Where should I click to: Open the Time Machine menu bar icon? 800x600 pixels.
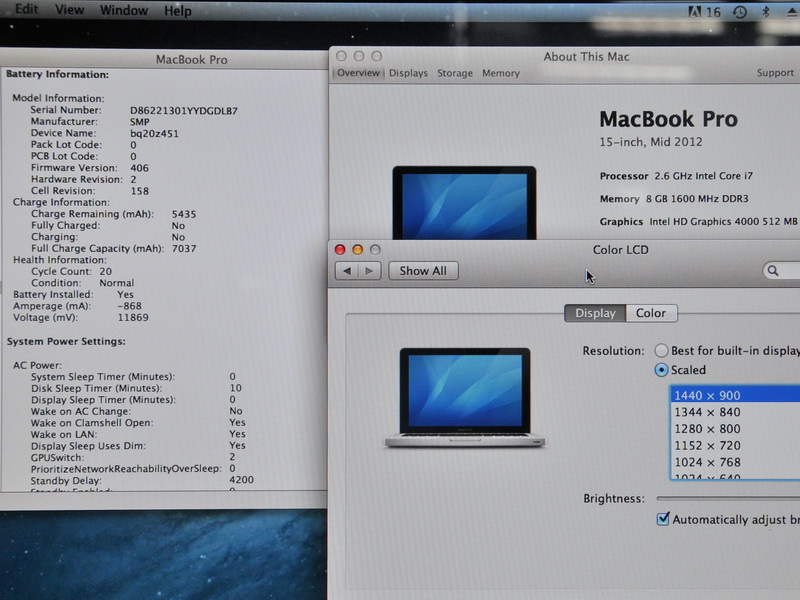(x=740, y=12)
